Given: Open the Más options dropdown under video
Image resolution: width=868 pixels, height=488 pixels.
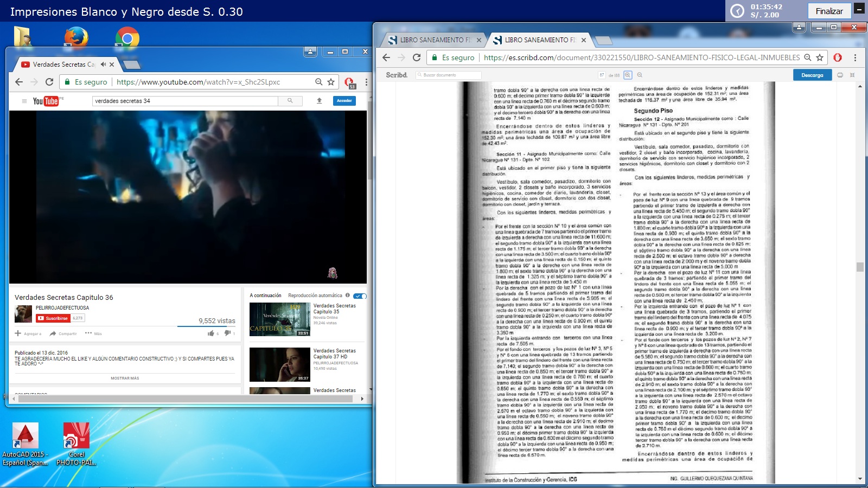Looking at the screenshot, I should coord(93,333).
